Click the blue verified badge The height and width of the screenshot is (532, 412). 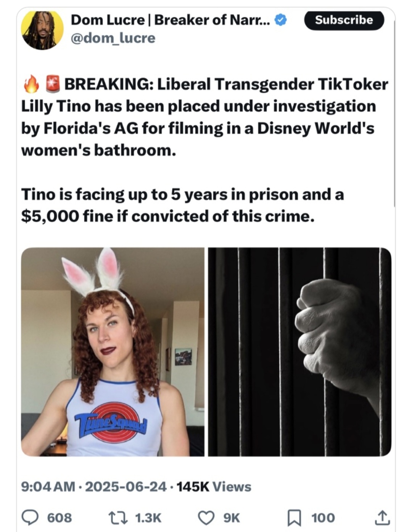pyautogui.click(x=281, y=20)
